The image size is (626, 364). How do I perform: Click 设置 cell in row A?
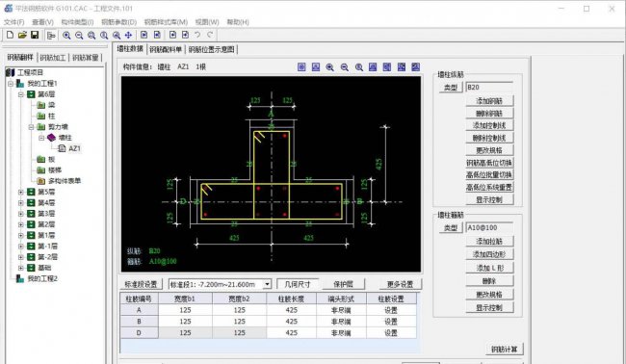(x=391, y=310)
